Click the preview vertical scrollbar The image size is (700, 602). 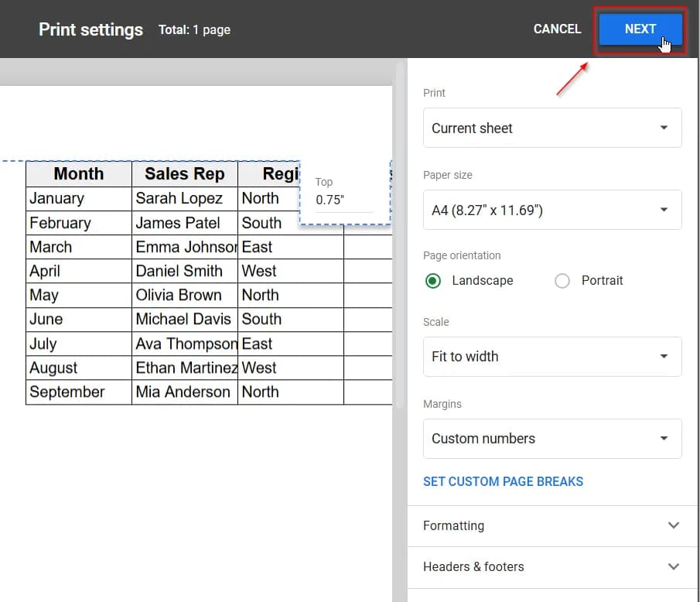[x=400, y=237]
